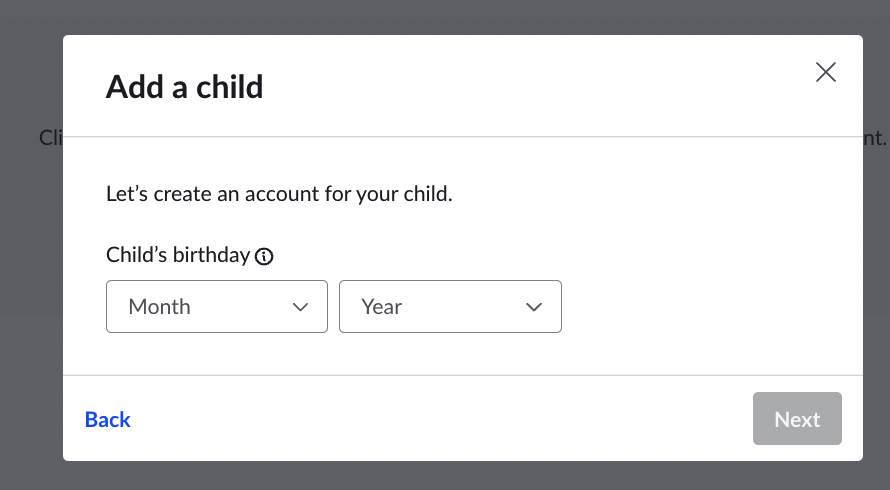890x490 pixels.
Task: Click the info icon beside Child's birthday
Action: (x=264, y=257)
